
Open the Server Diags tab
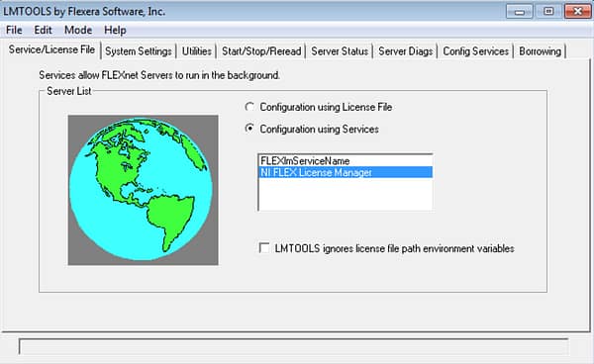pyautogui.click(x=405, y=51)
